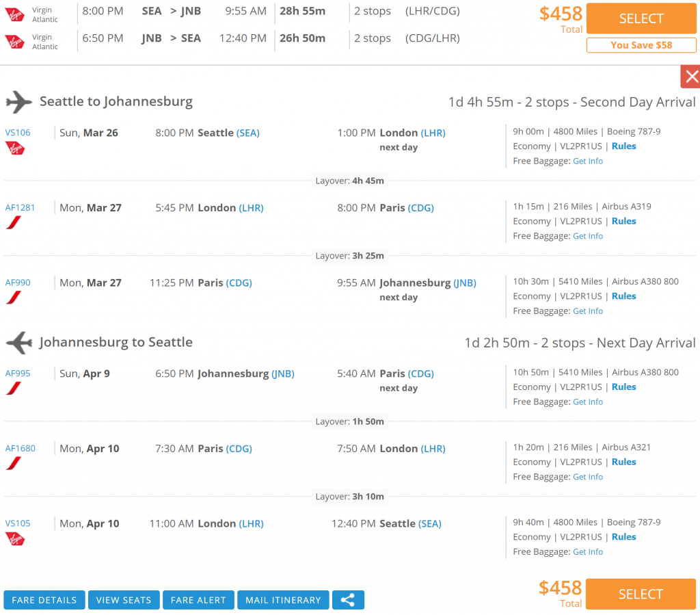Open flight number AF1680 link
Image resolution: width=700 pixels, height=615 pixels.
(x=20, y=448)
